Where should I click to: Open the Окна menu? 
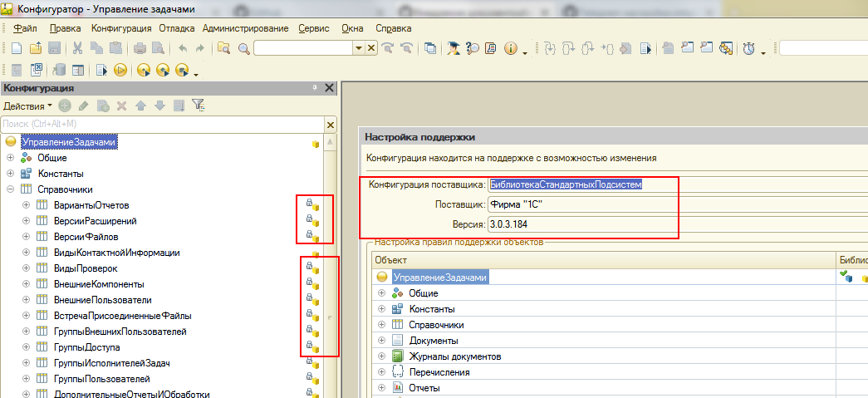353,28
